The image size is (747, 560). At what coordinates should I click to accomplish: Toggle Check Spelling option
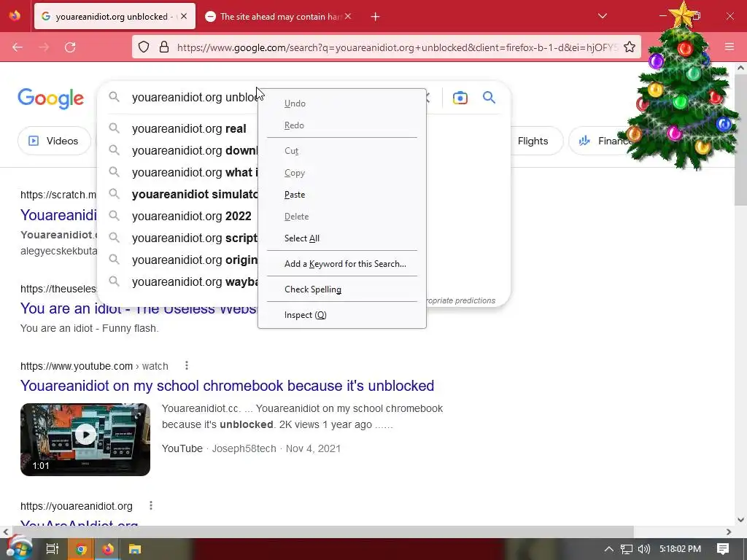(x=342, y=289)
